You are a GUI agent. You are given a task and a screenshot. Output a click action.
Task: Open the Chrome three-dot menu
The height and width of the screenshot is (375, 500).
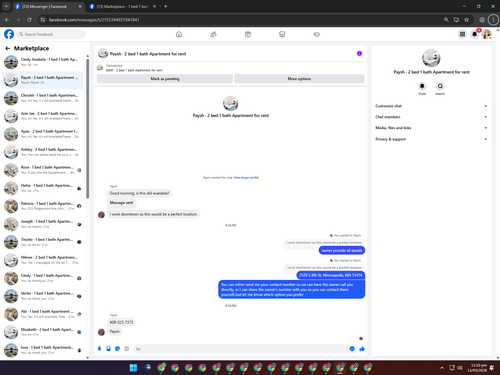[493, 20]
